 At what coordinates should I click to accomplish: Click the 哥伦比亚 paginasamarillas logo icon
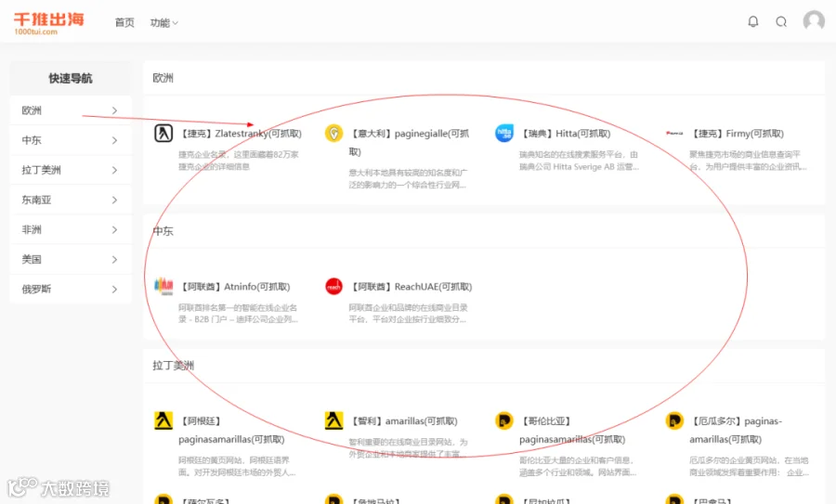point(504,420)
